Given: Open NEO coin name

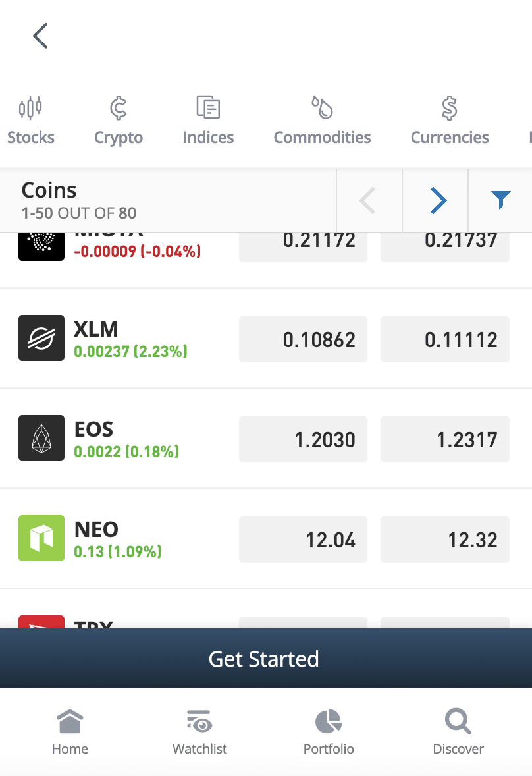Looking at the screenshot, I should click(96, 529).
